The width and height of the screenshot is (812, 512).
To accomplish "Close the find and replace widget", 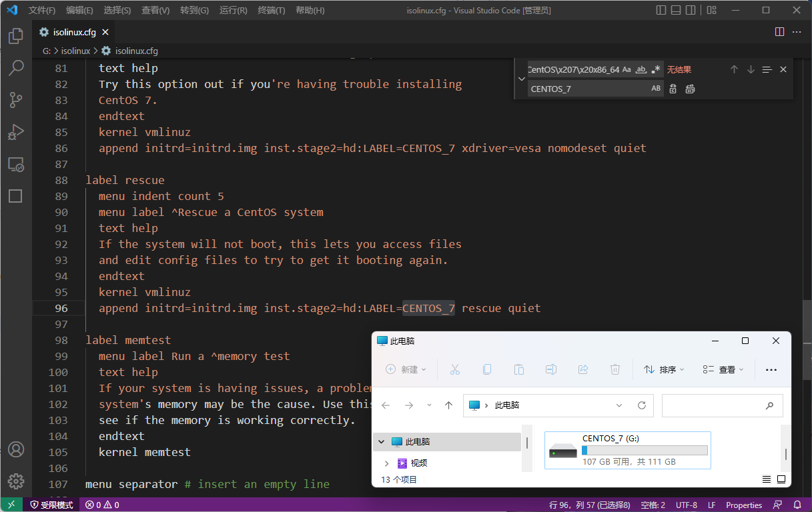I will point(783,69).
